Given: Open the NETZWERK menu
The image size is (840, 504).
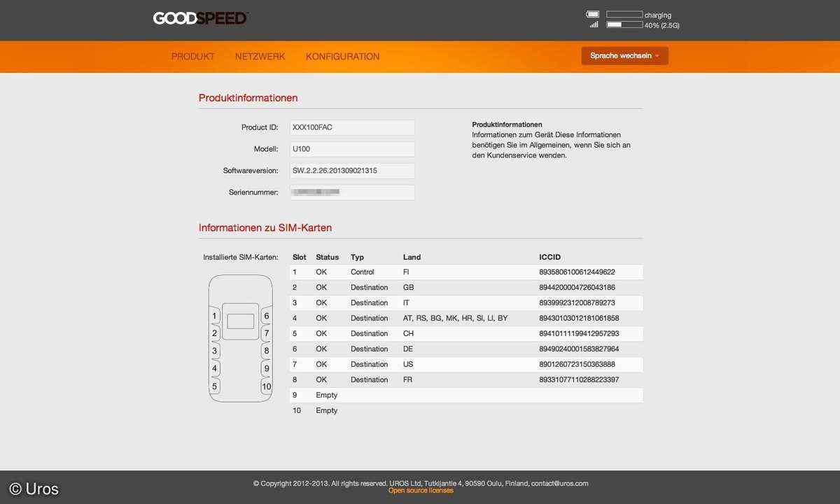Looking at the screenshot, I should pyautogui.click(x=260, y=57).
